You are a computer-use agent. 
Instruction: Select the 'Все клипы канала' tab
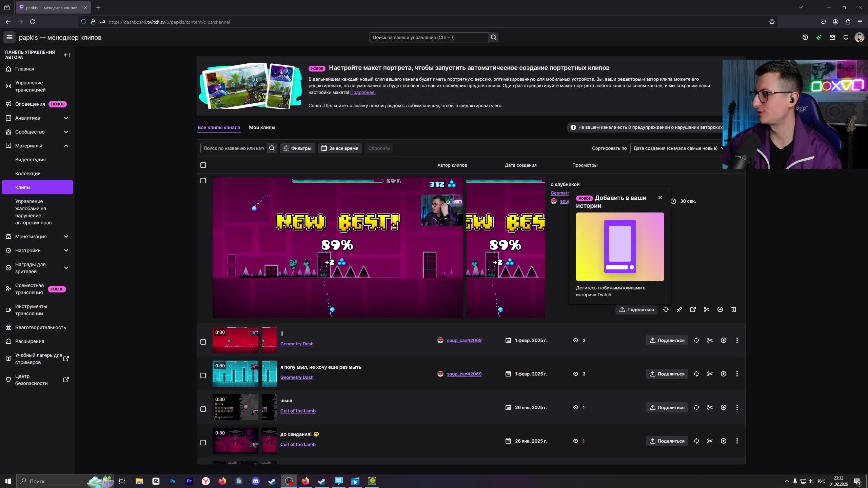pyautogui.click(x=219, y=127)
